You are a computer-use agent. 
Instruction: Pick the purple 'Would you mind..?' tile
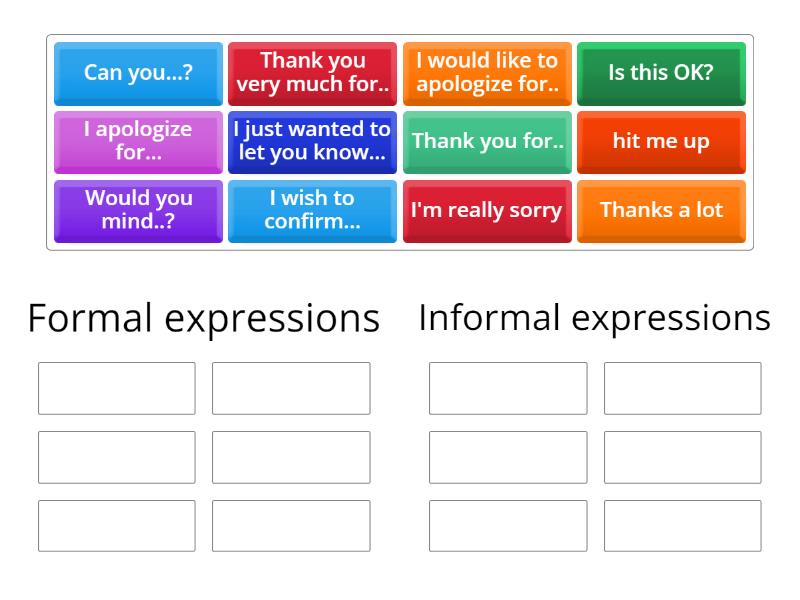138,210
